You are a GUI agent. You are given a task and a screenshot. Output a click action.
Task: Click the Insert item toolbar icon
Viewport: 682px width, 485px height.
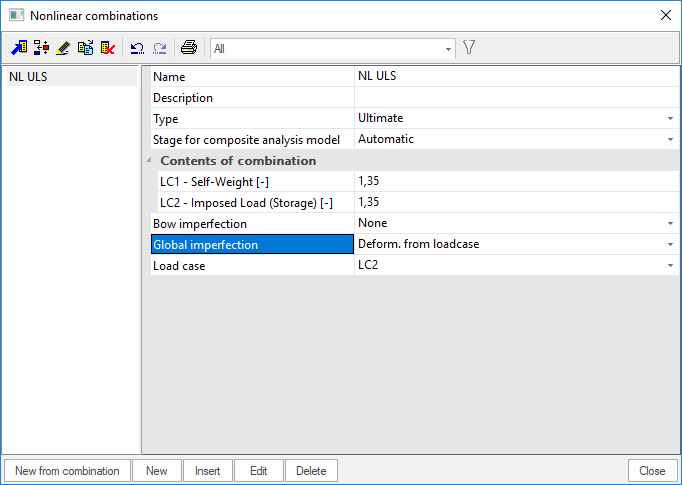(41, 47)
